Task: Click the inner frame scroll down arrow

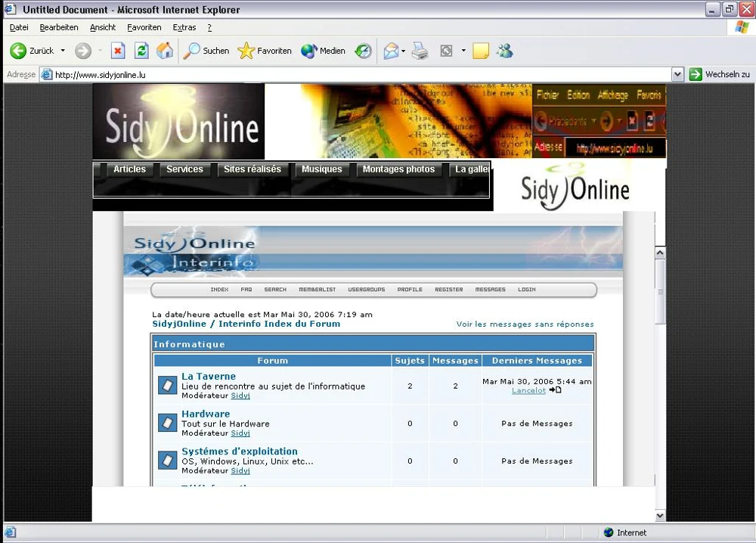Action: (660, 516)
